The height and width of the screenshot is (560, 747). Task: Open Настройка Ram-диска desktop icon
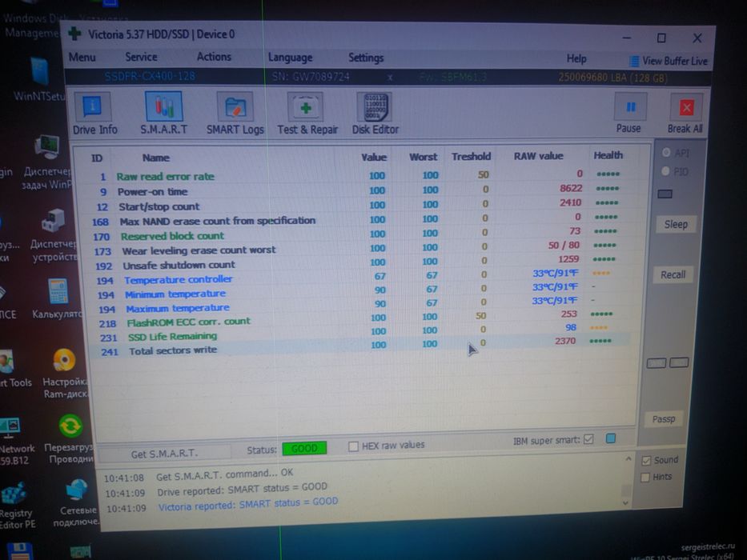click(x=65, y=373)
